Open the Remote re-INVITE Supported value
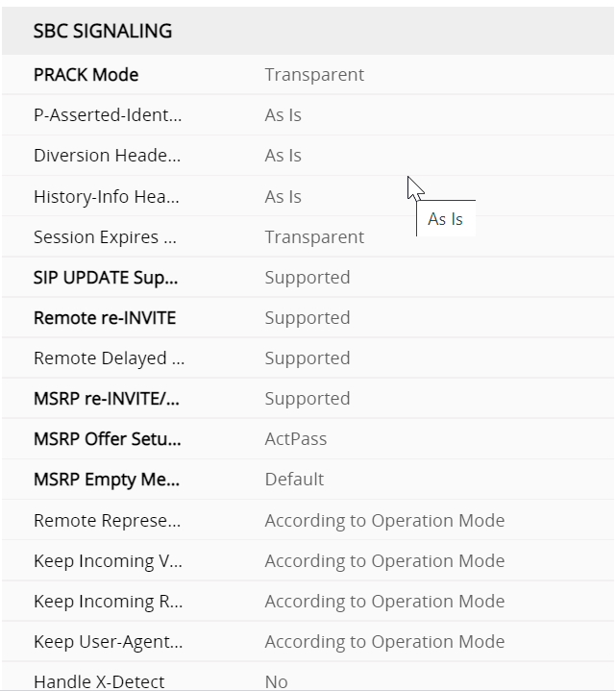This screenshot has width=616, height=691. coord(308,318)
